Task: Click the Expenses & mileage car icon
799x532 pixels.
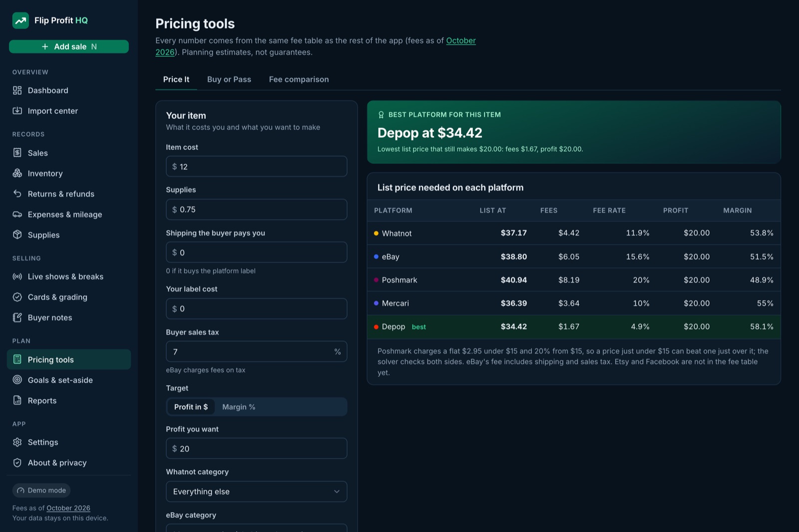Action: [17, 214]
